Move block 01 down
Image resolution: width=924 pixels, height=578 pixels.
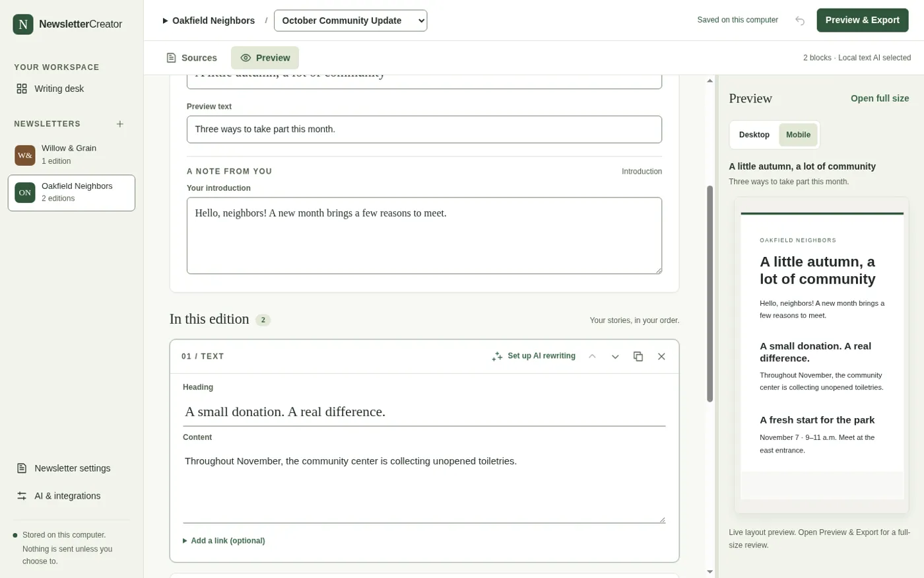point(615,357)
